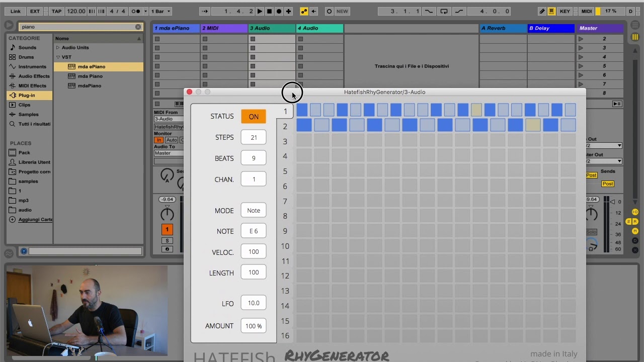Image resolution: width=644 pixels, height=362 pixels.
Task: Toggle Draw Mode pencil
Action: (x=542, y=11)
